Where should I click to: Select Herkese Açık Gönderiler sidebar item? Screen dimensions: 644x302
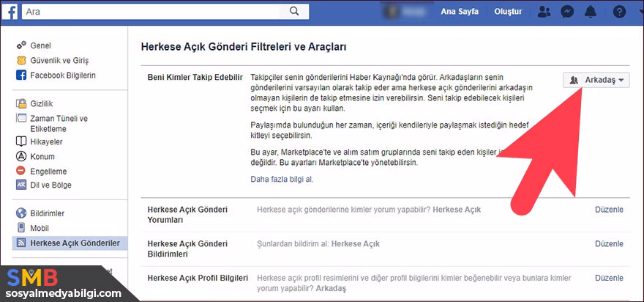[x=70, y=243]
